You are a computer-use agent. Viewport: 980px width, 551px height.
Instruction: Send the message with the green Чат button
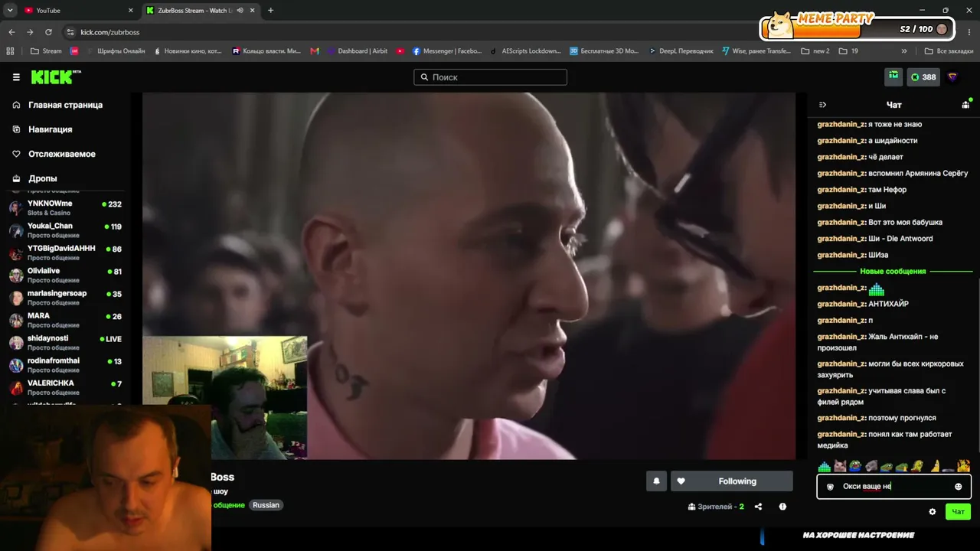point(958,512)
